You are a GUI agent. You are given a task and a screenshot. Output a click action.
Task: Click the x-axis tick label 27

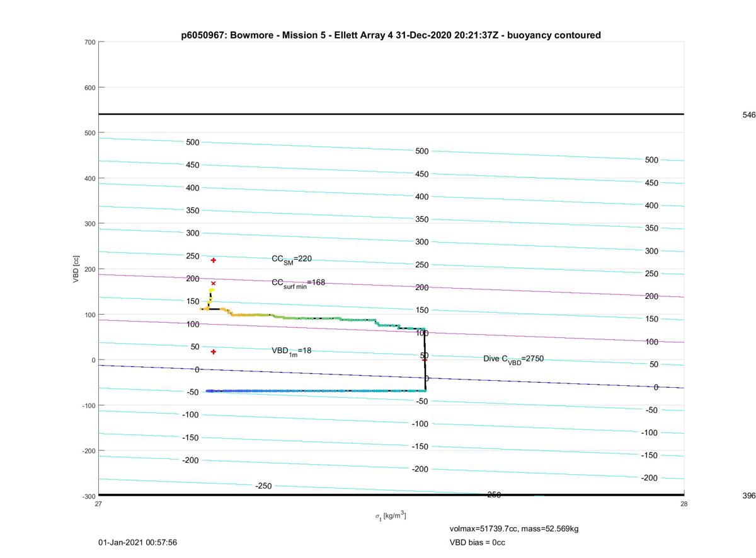pos(99,504)
